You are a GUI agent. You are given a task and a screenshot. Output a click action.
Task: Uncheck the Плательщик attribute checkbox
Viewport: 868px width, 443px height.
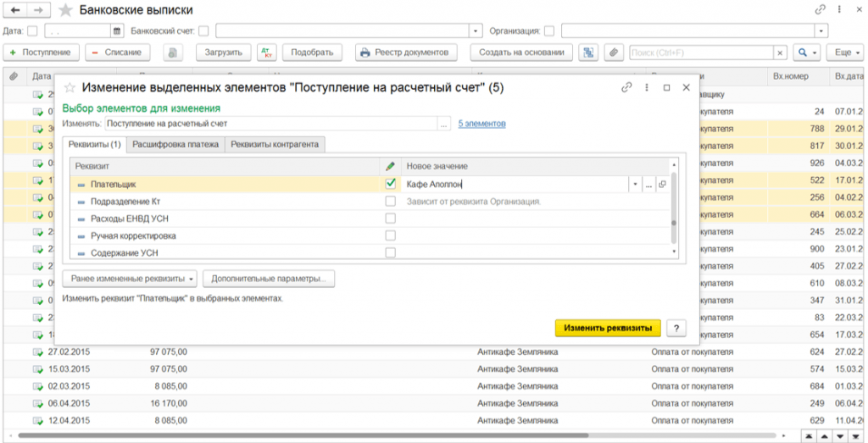click(390, 184)
